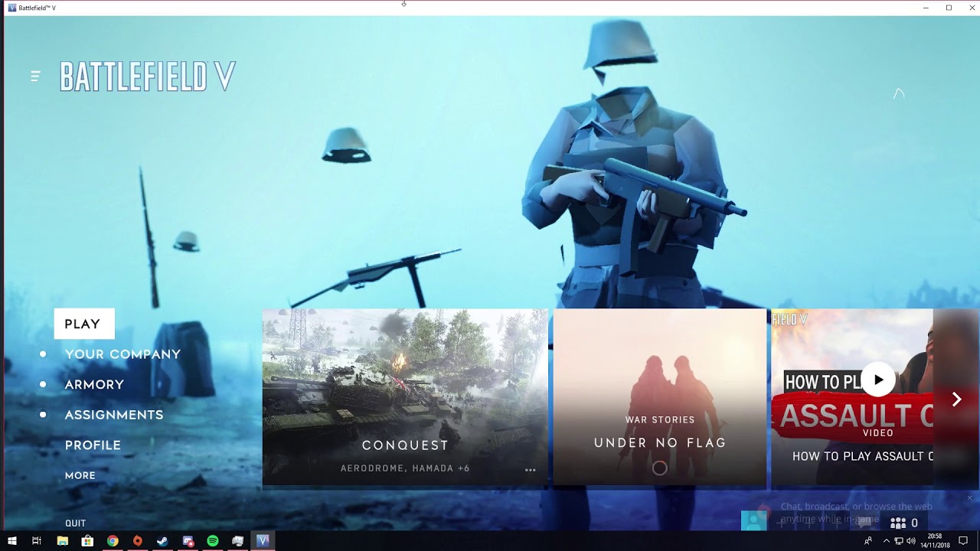Switch to Origin on the taskbar
980x551 pixels.
[x=138, y=541]
